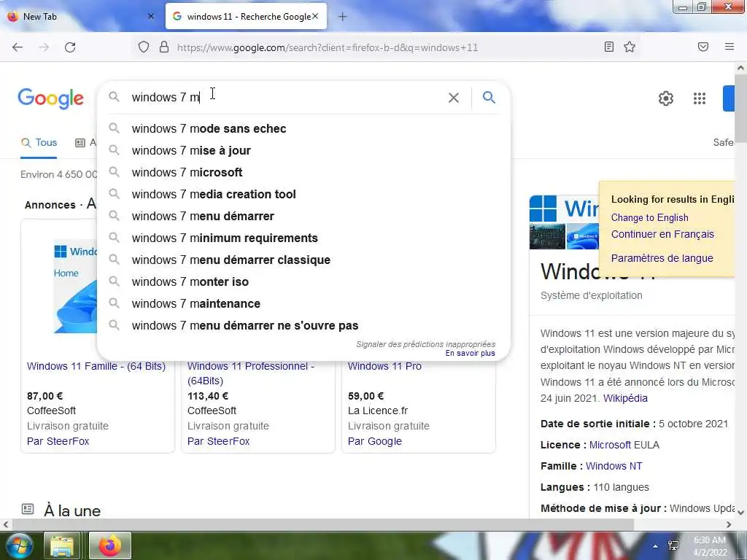
Task: Select suggestion windows 7 monter iso
Action: tap(304, 282)
